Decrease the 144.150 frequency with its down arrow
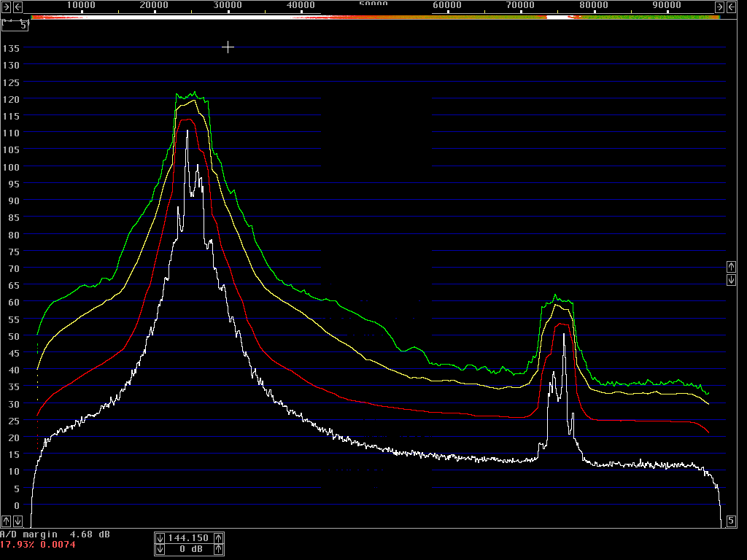Screen dimensions: 747x560 pos(160,538)
